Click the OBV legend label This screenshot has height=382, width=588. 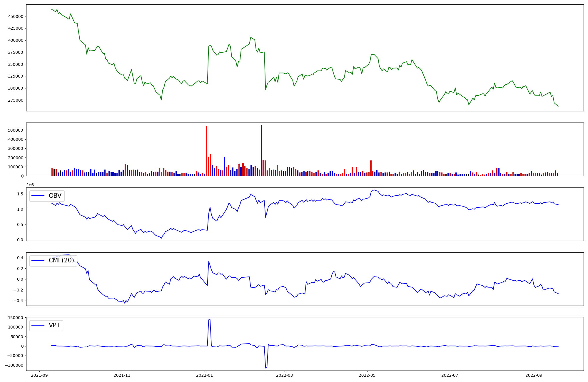(x=55, y=196)
